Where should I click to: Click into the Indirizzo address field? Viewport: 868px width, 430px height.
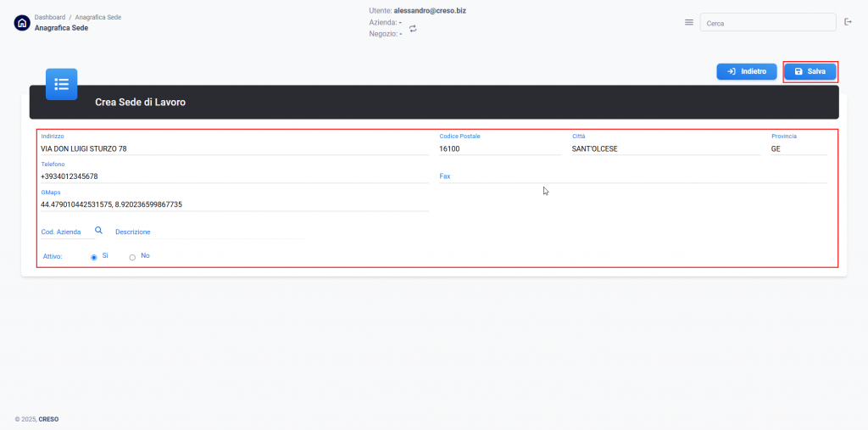pos(234,148)
